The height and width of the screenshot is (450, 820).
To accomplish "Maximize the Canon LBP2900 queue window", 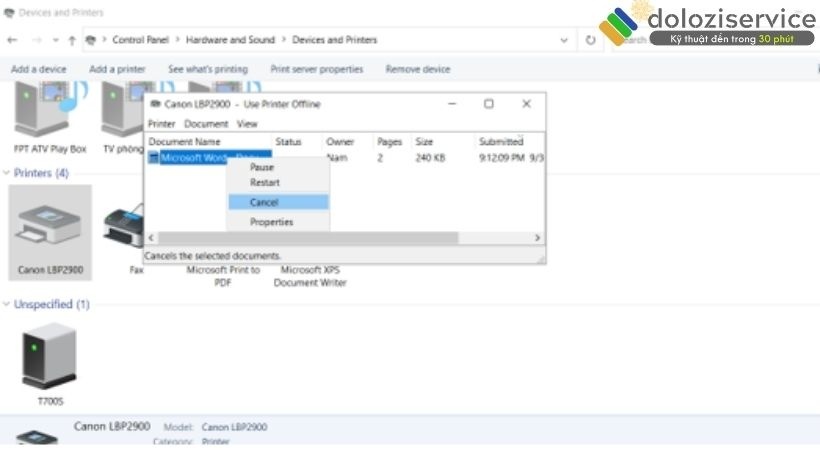I will coord(488,104).
